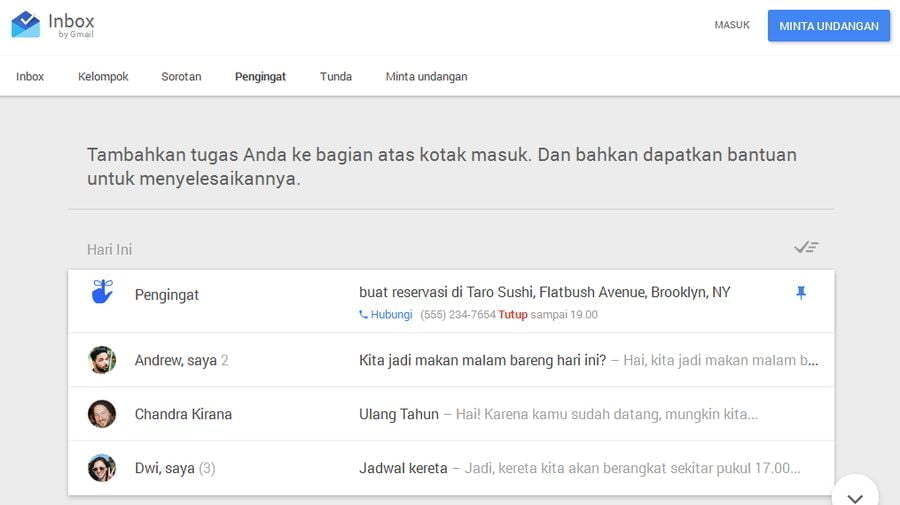Click the red 'Tutup' status text

click(x=513, y=314)
